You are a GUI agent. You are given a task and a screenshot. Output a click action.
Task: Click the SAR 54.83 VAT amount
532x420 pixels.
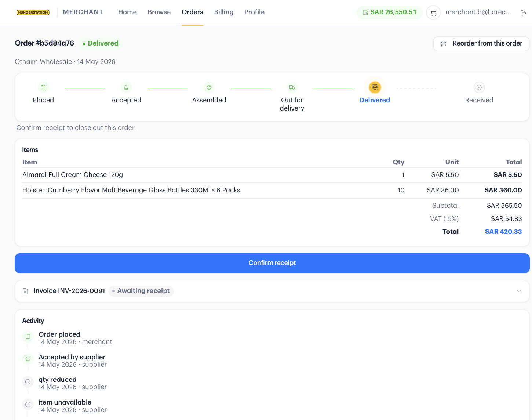click(506, 219)
